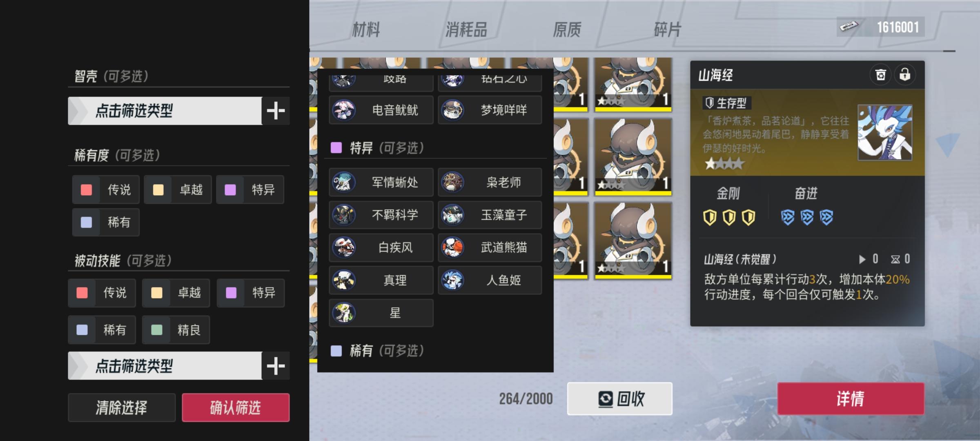Expand the 智壳 type selector plus button
Screen dimensions: 980x441
tap(276, 111)
